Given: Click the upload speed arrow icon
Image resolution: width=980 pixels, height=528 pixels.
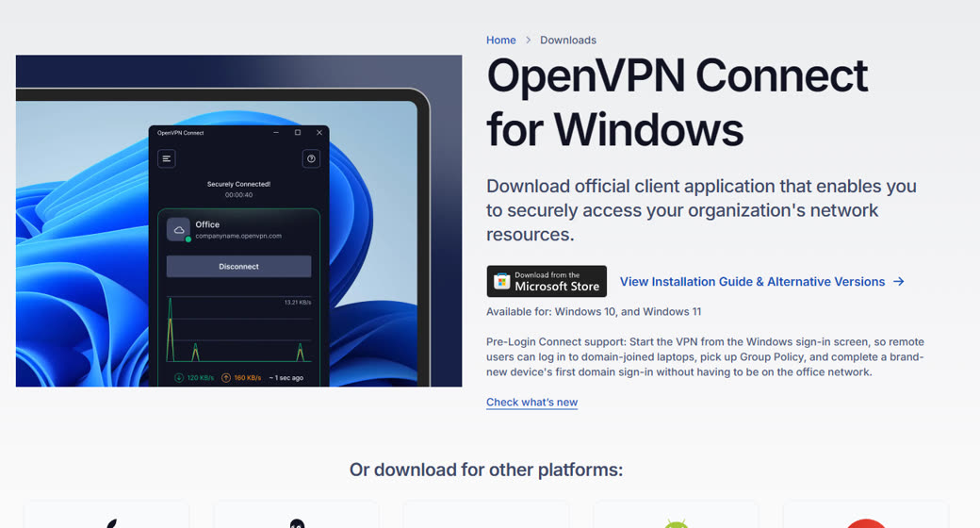Looking at the screenshot, I should click(226, 378).
